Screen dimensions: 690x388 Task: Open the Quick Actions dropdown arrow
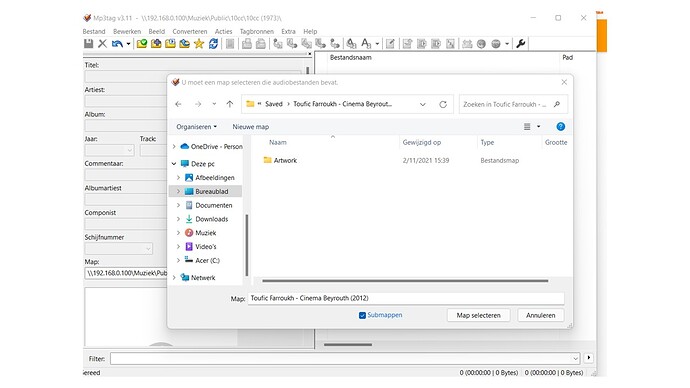pyautogui.click(x=377, y=44)
